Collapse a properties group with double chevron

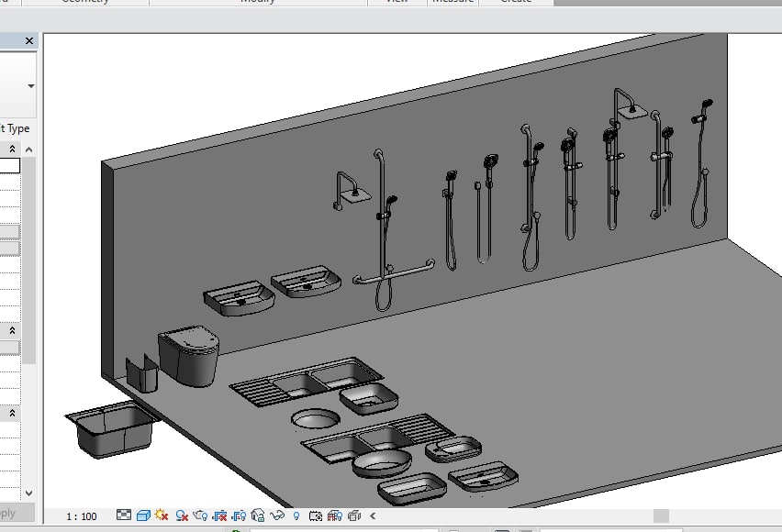[x=11, y=147]
